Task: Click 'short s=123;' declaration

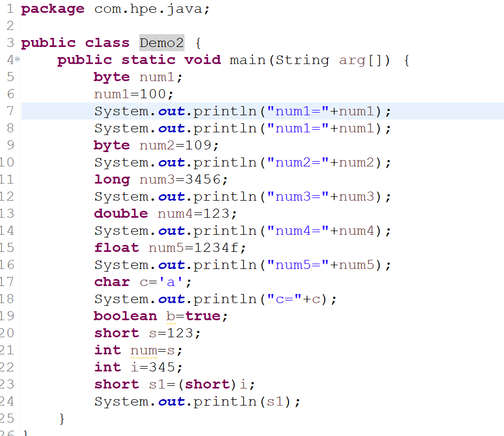Action: coord(147,333)
